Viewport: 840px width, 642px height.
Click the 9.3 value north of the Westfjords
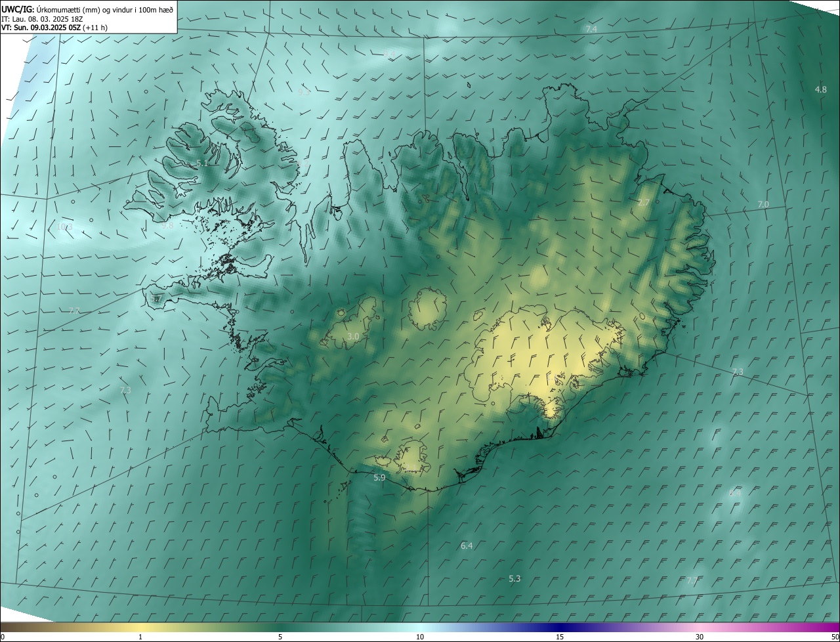pyautogui.click(x=304, y=93)
